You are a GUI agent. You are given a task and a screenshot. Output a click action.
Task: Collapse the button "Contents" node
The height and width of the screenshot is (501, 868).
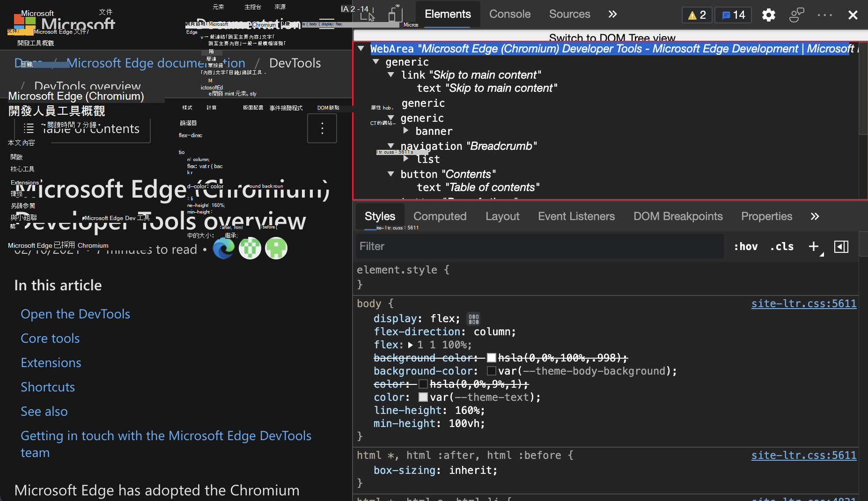pos(391,174)
